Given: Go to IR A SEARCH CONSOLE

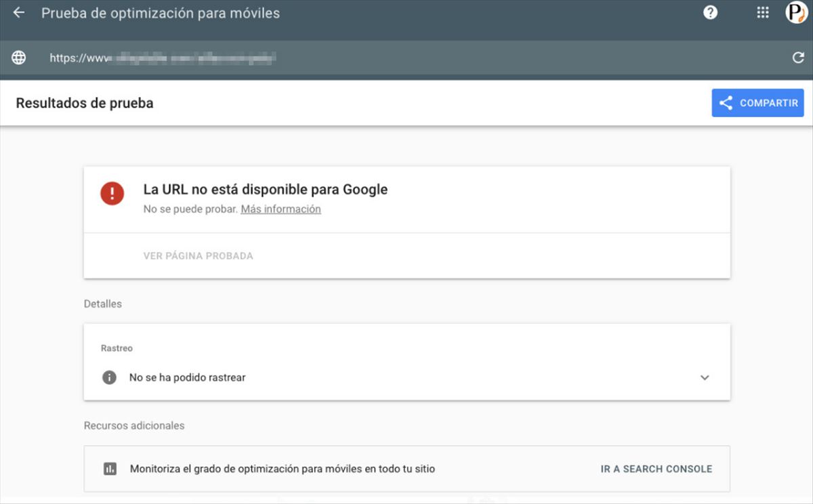Looking at the screenshot, I should [x=656, y=468].
